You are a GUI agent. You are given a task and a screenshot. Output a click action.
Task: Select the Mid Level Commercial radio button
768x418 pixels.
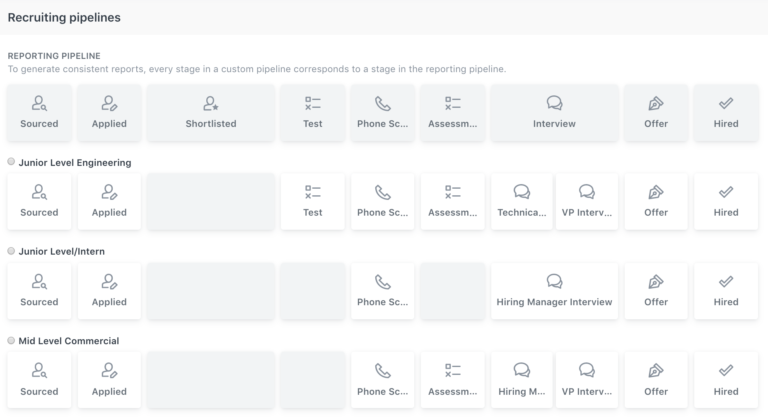click(x=11, y=341)
